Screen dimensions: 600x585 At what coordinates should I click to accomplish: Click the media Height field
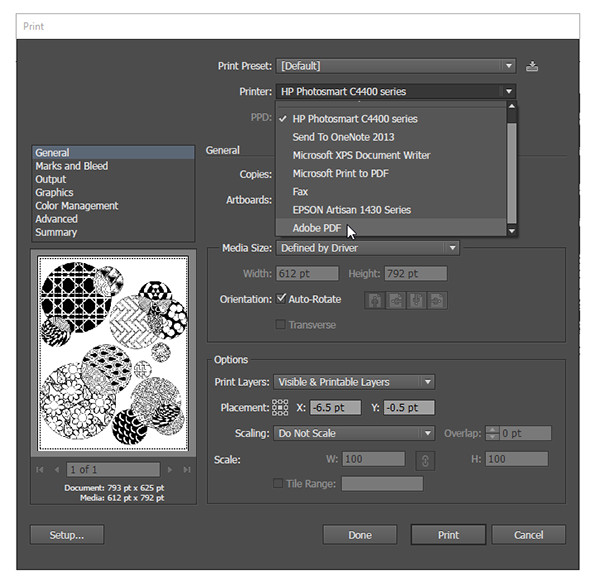pos(416,274)
